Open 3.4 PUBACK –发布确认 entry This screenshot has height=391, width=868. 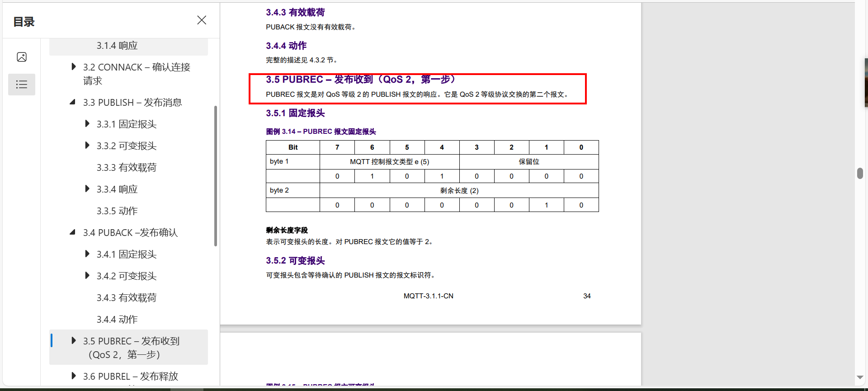coord(131,233)
